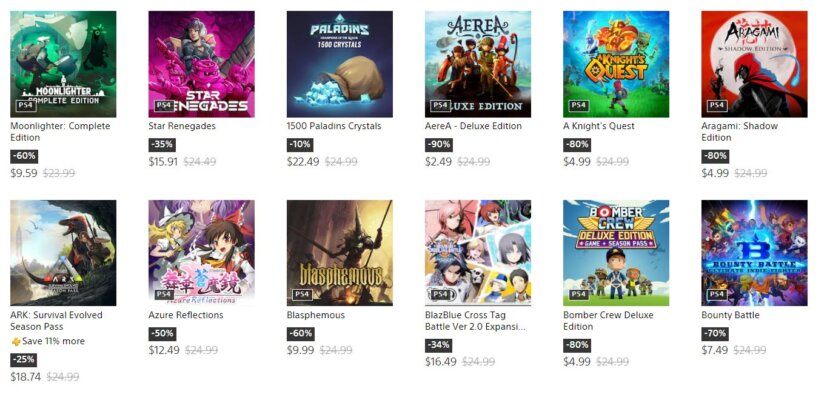Screen dimensions: 830x420
Task: Click the Blasphemous title text
Action: [x=316, y=315]
